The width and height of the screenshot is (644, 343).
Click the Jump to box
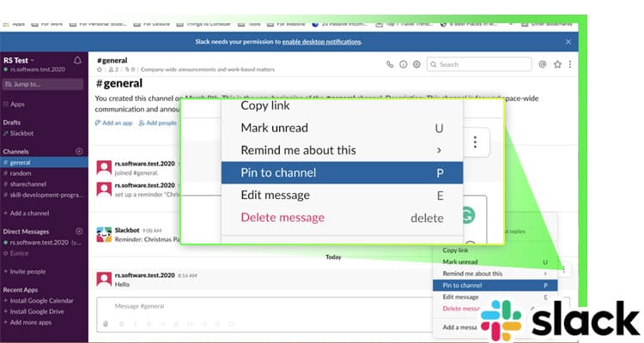coord(43,84)
